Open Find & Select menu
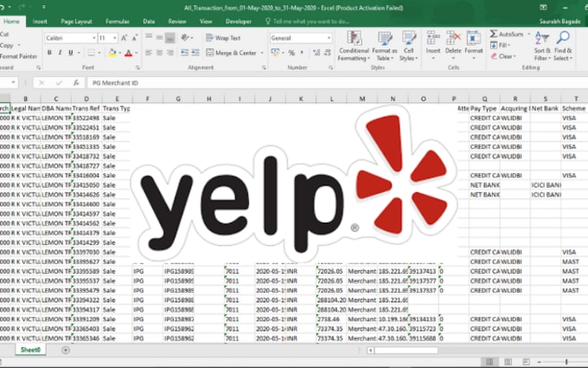This screenshot has width=588, height=368. 563,46
